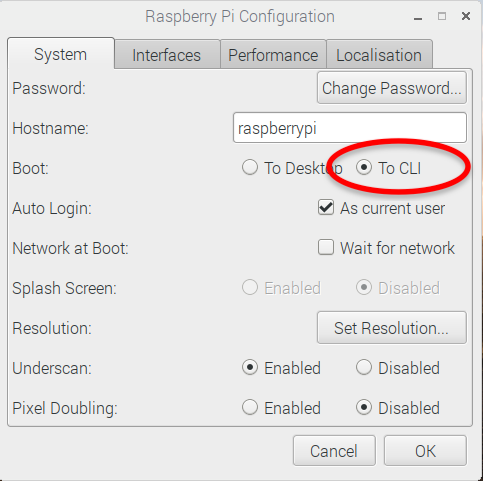The image size is (483, 481).
Task: Click into the Hostname text field
Action: 350,128
